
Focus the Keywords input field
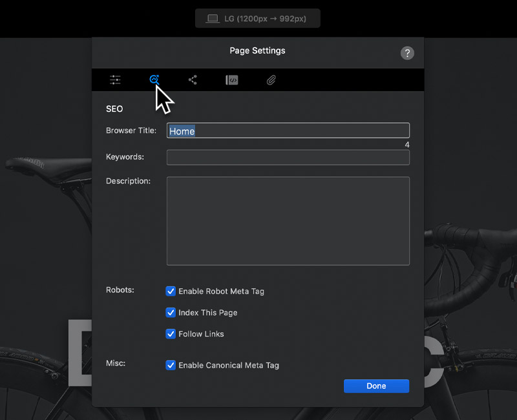(288, 157)
